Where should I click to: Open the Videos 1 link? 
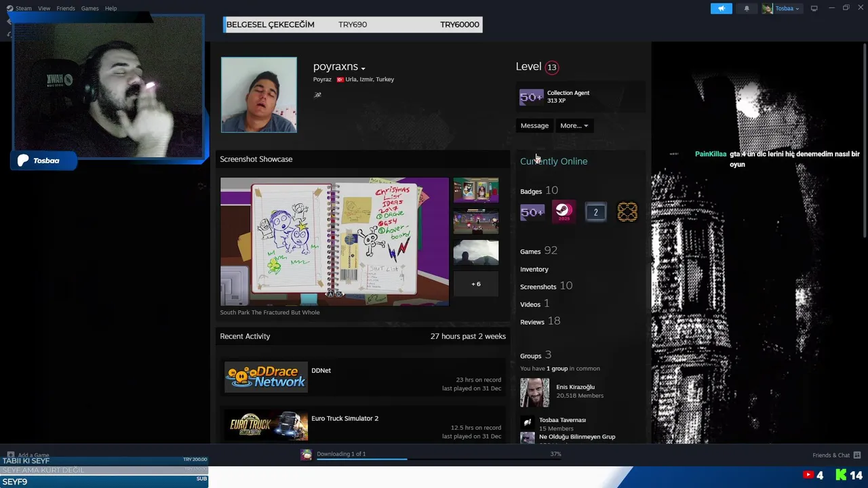[x=535, y=304]
